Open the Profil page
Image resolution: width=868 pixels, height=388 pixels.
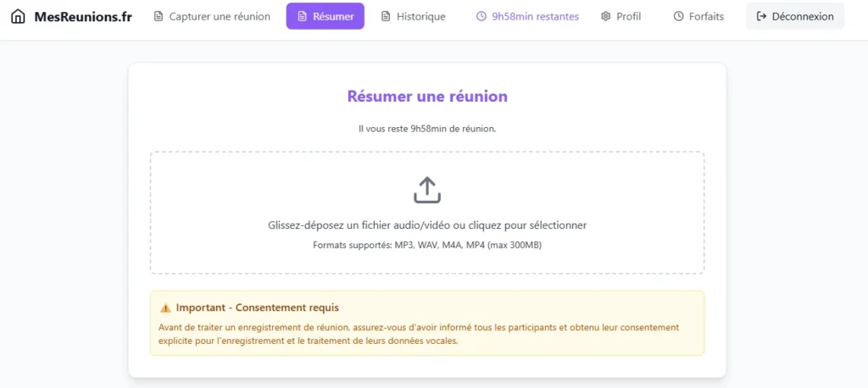(620, 17)
